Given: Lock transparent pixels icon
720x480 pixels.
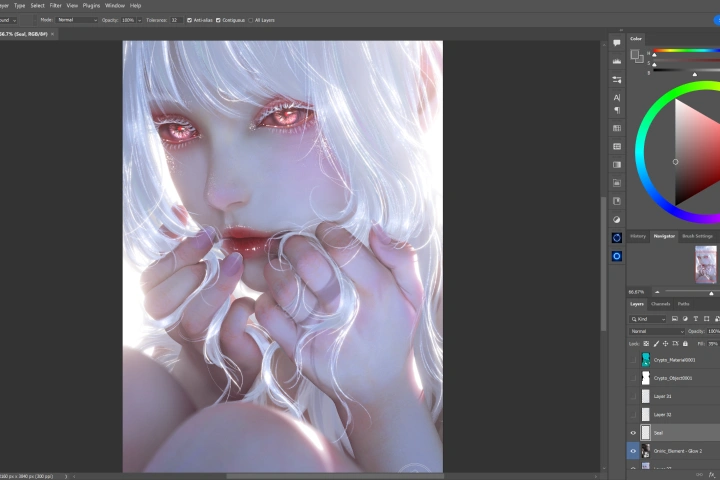Looking at the screenshot, I should (646, 344).
